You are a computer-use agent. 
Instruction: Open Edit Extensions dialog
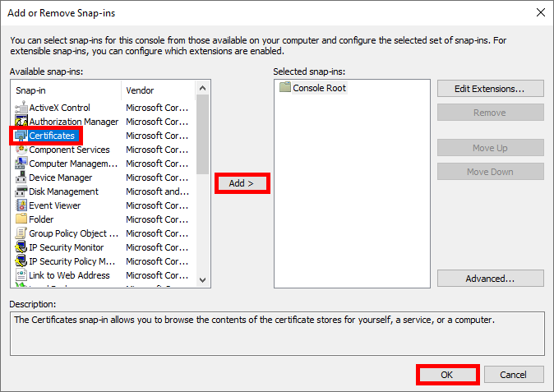(x=490, y=89)
